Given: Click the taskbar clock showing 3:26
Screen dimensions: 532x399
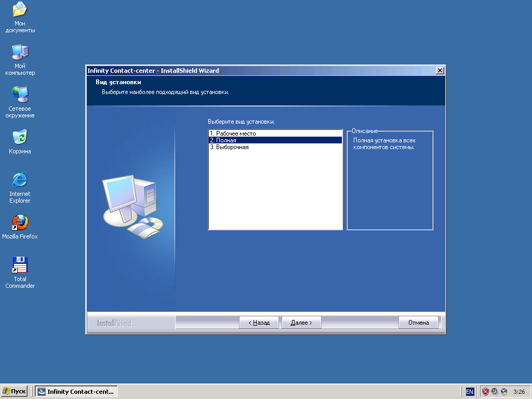Looking at the screenshot, I should coord(519,392).
